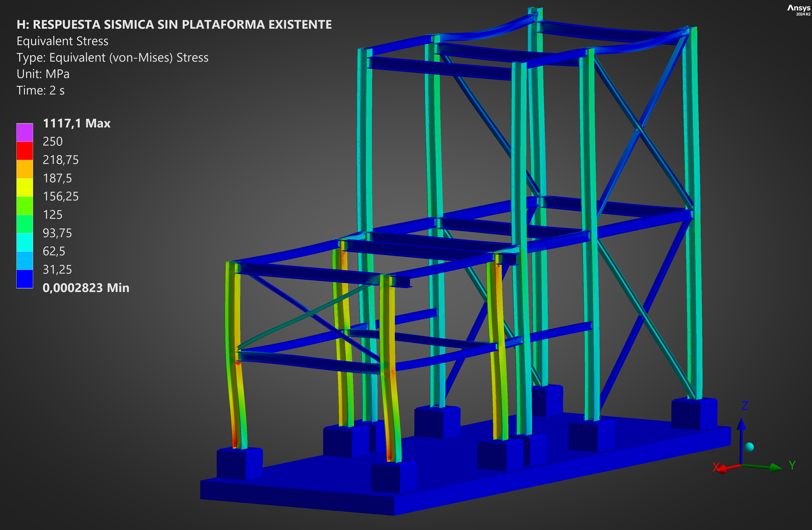812x530 pixels.
Task: Select the yellow legend color band
Action: click(x=25, y=187)
